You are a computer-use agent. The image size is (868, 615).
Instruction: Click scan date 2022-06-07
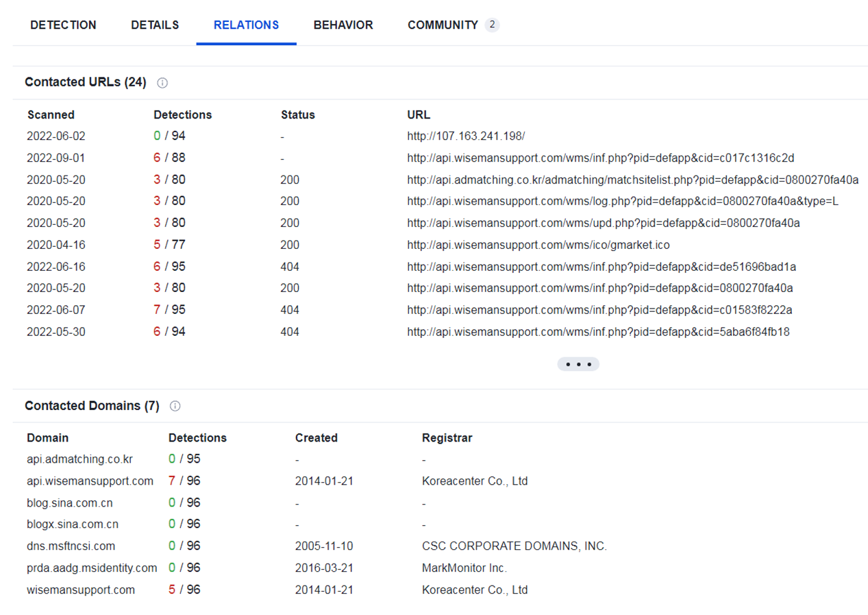[56, 310]
